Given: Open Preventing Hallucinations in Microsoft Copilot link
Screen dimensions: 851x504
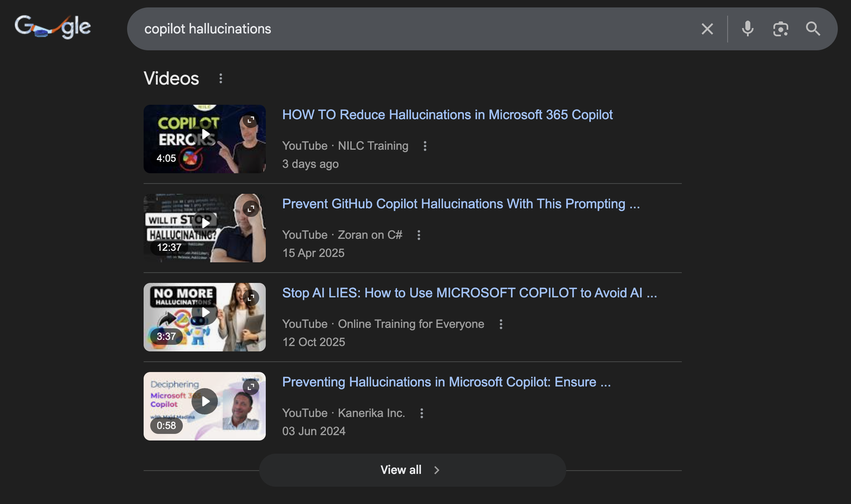Looking at the screenshot, I should tap(447, 382).
